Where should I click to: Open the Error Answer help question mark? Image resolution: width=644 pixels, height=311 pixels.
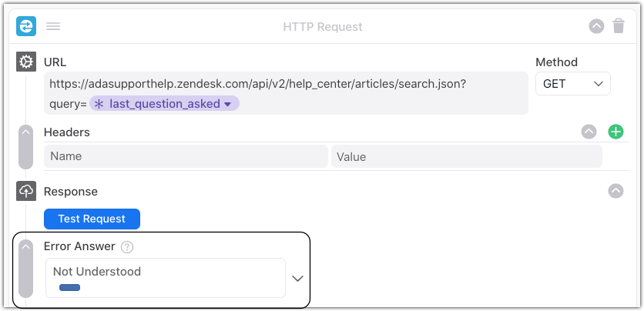[128, 247]
